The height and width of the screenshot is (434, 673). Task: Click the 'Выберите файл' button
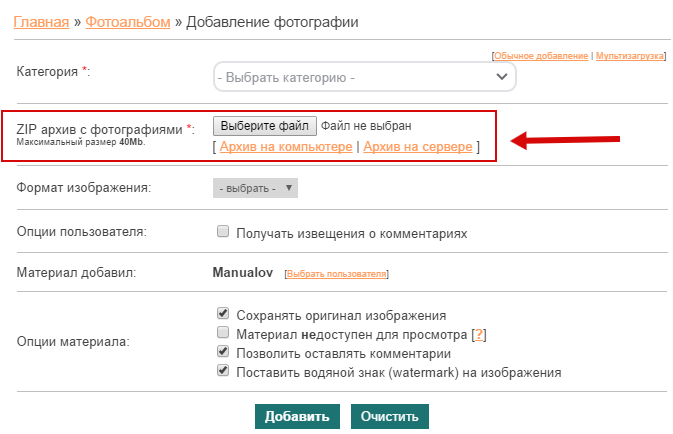265,126
